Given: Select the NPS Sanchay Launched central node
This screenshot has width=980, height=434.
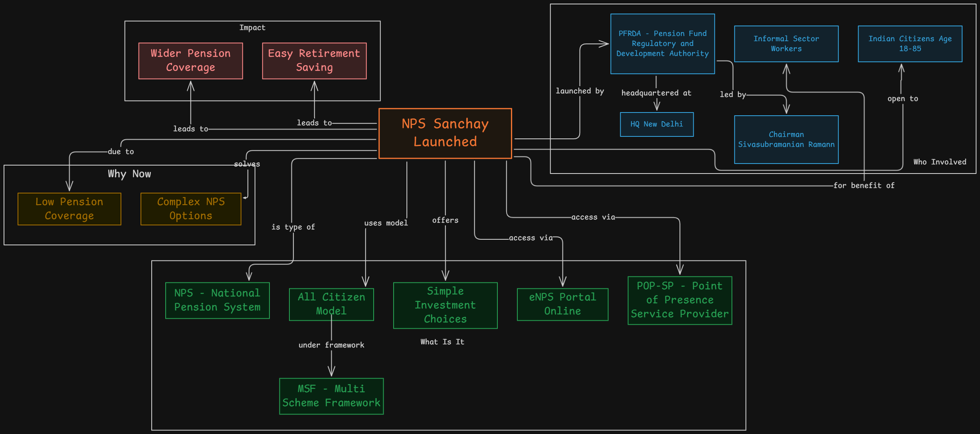Looking at the screenshot, I should [x=445, y=133].
